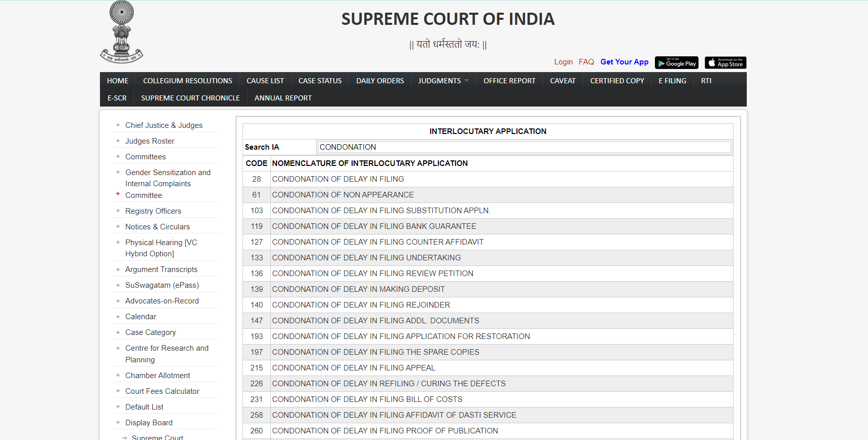Click the Supreme Court emblem logo

[x=122, y=32]
